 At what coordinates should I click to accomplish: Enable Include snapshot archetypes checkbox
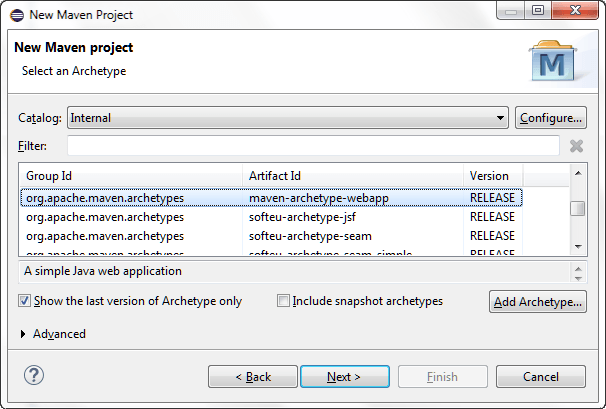coord(283,301)
